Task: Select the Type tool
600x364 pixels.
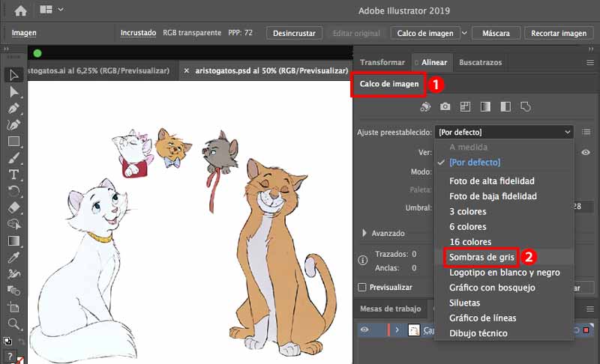Action: tap(13, 175)
